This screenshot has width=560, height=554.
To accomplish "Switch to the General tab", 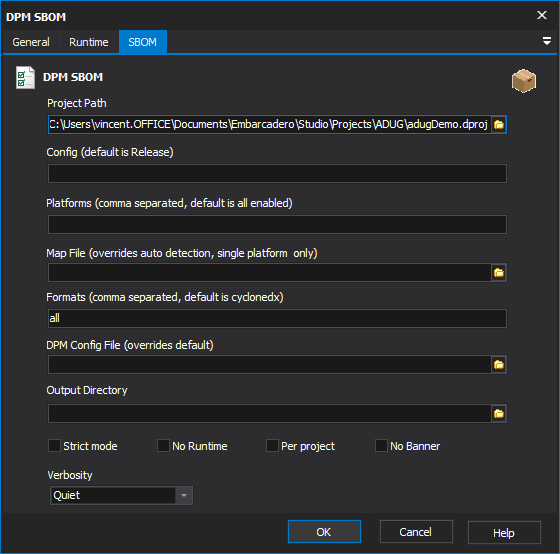I will click(x=31, y=42).
